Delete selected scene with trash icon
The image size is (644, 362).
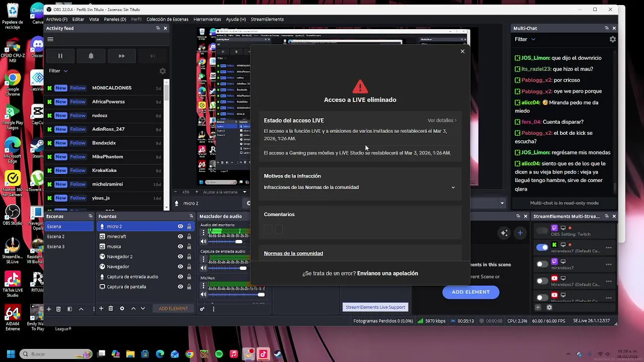click(x=58, y=309)
